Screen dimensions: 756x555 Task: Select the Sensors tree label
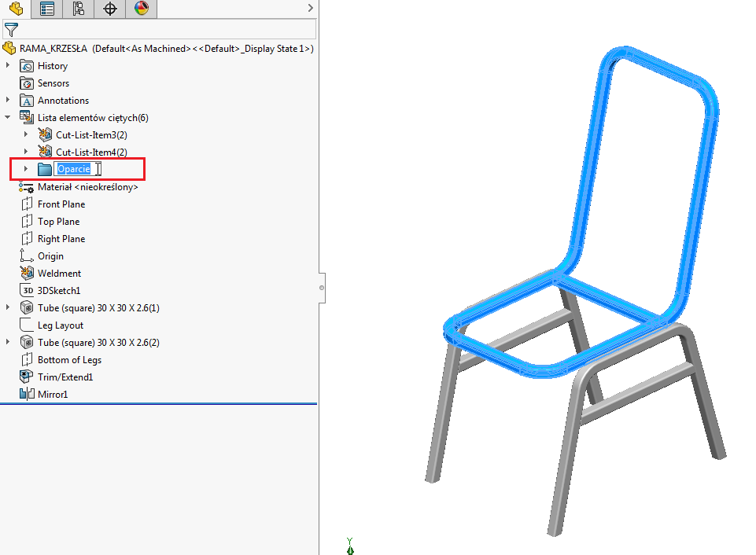53,83
